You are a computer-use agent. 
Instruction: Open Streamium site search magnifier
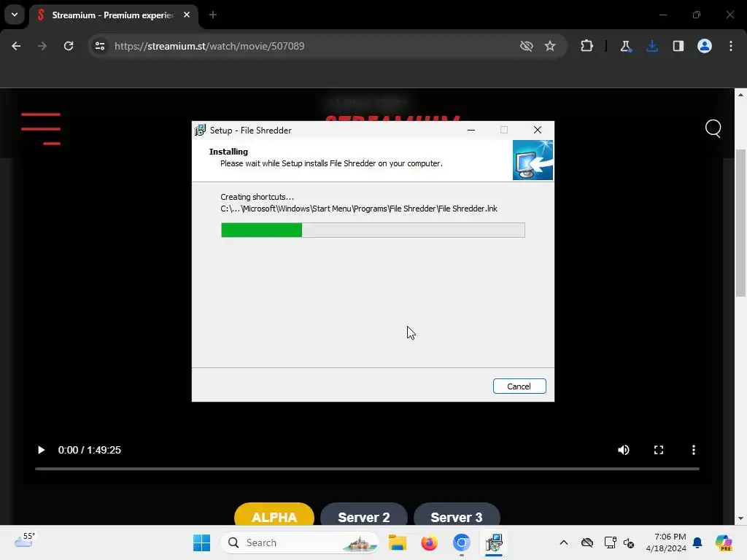point(713,128)
